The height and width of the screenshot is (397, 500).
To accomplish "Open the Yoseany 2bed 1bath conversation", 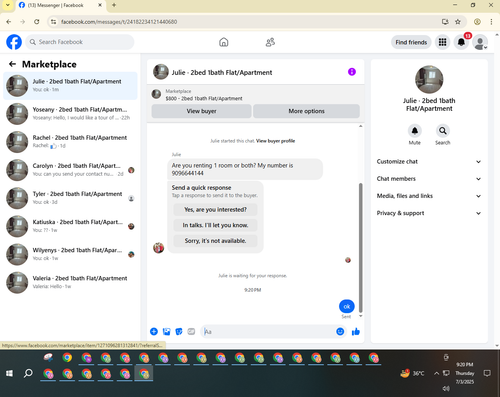I will pos(70,114).
